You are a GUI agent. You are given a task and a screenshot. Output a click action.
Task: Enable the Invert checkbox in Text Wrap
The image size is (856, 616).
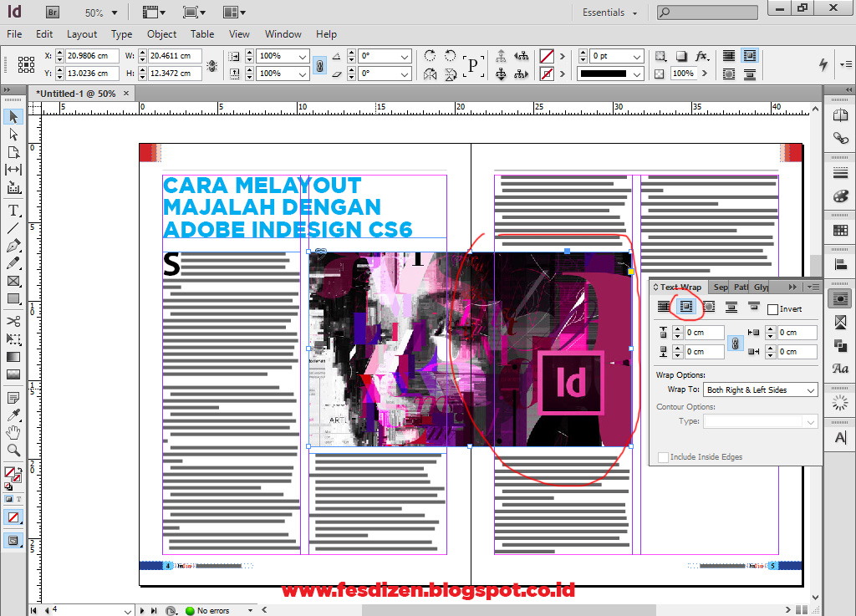[x=773, y=308]
